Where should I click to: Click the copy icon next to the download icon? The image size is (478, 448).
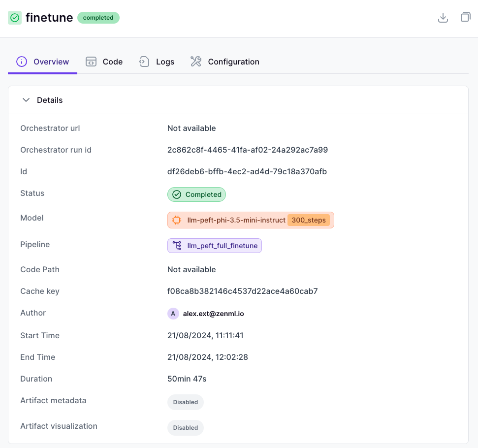pos(465,17)
